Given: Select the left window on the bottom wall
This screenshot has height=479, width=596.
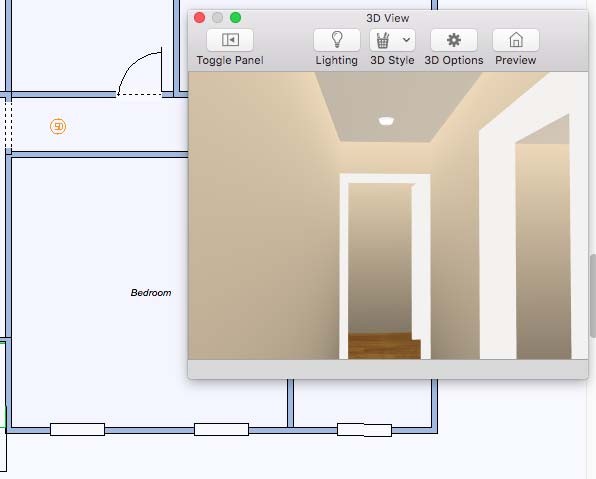Looking at the screenshot, I should coord(78,430).
